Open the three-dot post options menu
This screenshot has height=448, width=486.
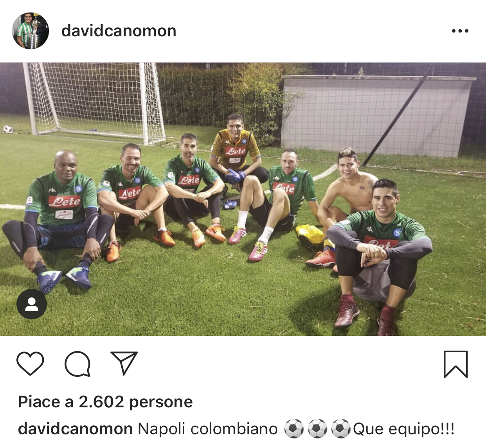coord(460,31)
